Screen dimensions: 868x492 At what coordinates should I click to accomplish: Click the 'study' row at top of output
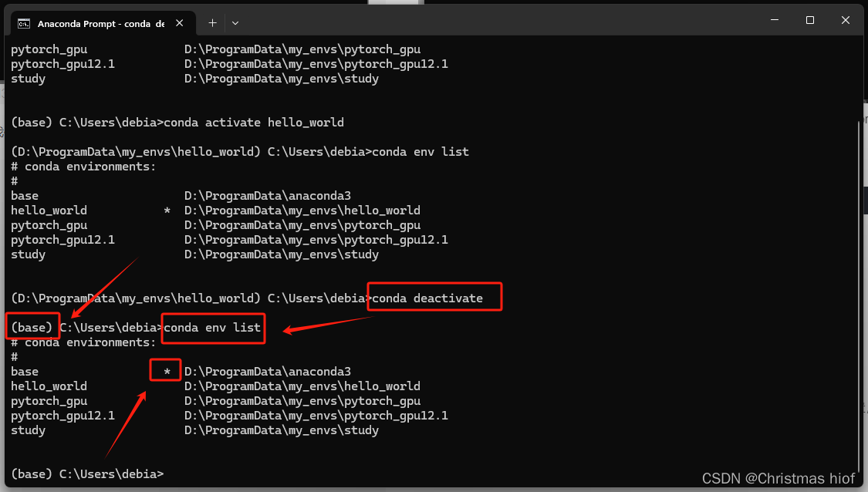pos(195,79)
